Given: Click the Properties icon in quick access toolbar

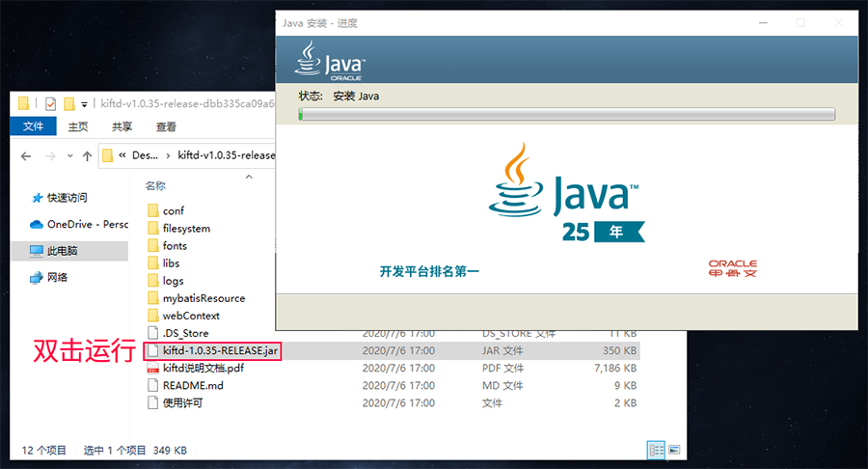Looking at the screenshot, I should click(50, 104).
